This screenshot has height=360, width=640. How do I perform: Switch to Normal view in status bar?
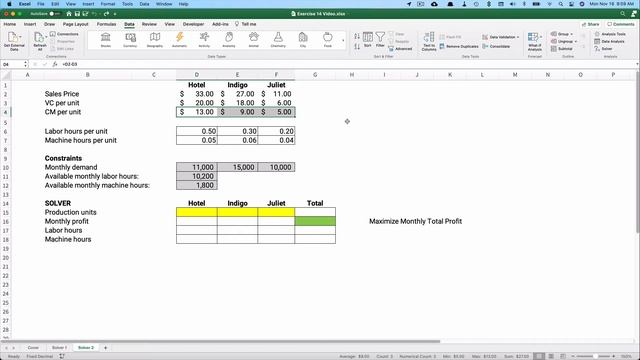539,356
